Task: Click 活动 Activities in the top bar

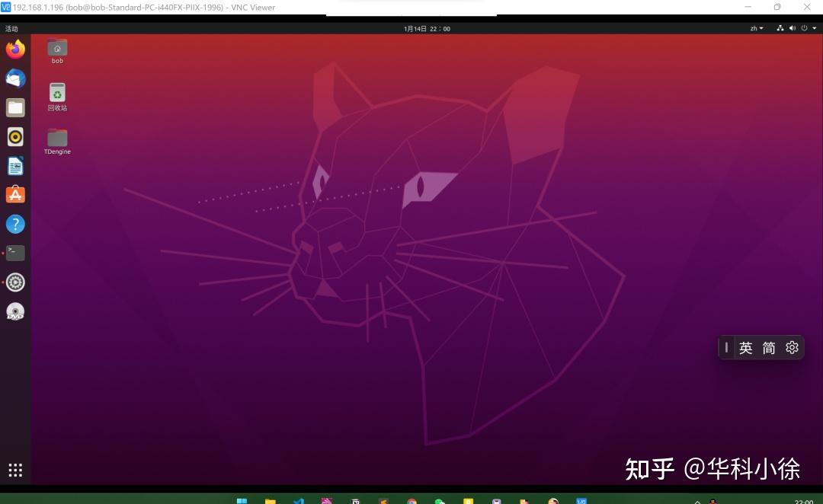Action: (x=11, y=29)
